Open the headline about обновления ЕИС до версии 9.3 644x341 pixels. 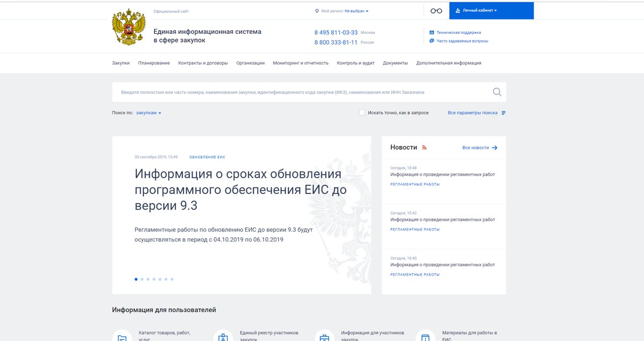tap(240, 190)
